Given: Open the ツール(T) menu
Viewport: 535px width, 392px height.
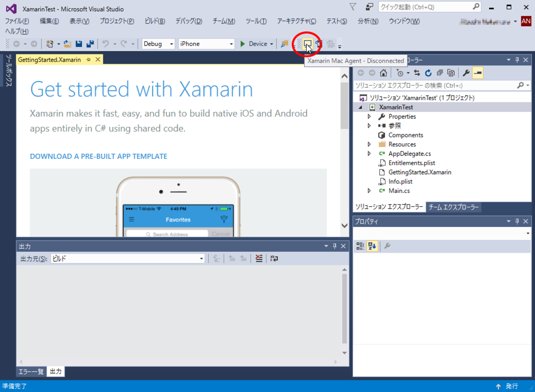Looking at the screenshot, I should (256, 21).
